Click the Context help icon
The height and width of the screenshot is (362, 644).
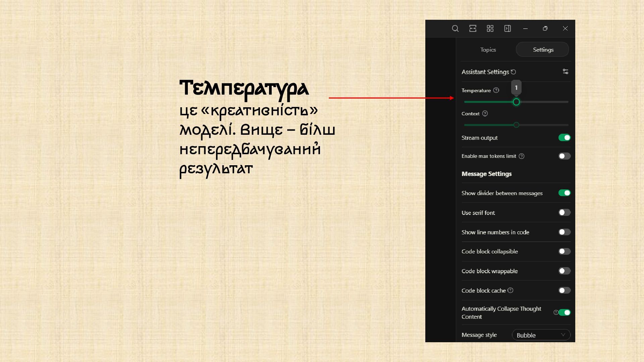point(485,113)
